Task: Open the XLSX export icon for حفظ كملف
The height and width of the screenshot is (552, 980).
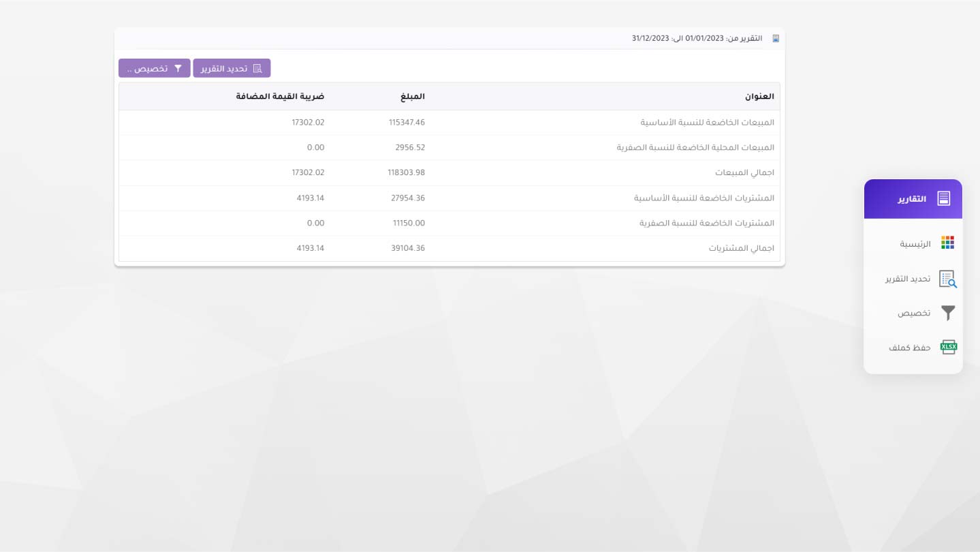Action: (x=949, y=347)
